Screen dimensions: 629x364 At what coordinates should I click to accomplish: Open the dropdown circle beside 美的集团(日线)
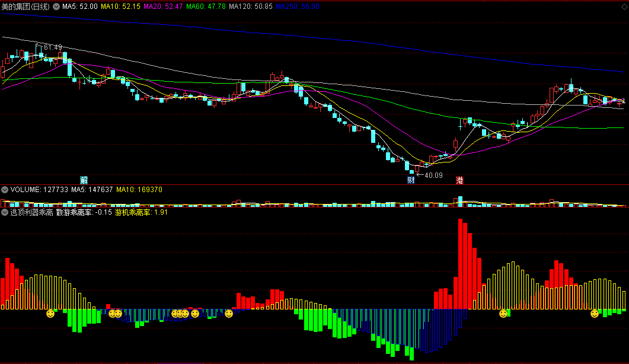(56, 7)
